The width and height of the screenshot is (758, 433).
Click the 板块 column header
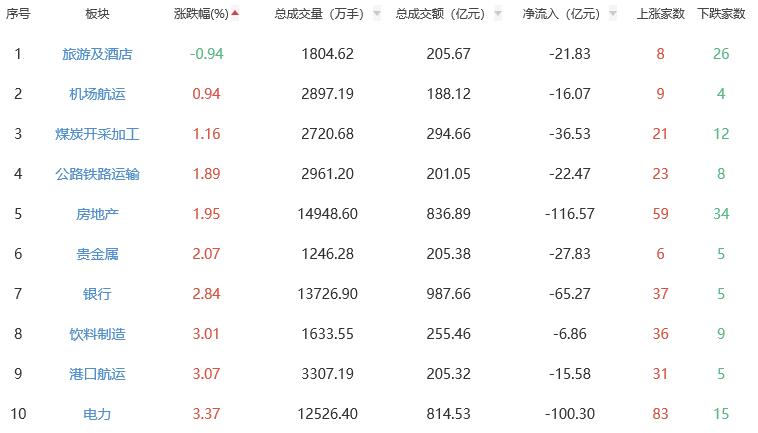click(x=97, y=14)
